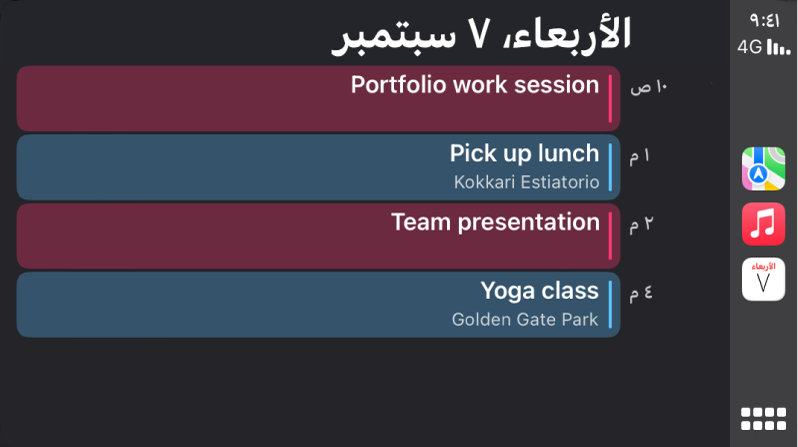Tap the 4G network indicator

(x=749, y=47)
